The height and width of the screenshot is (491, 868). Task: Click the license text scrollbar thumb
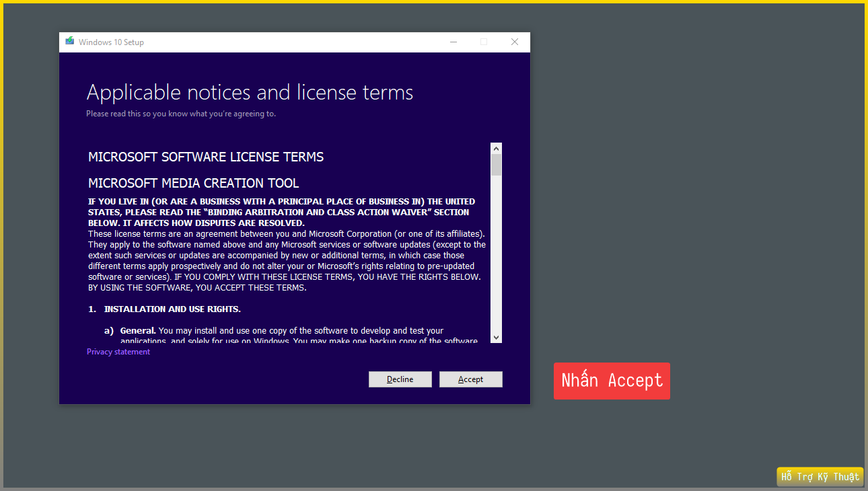[x=496, y=165]
